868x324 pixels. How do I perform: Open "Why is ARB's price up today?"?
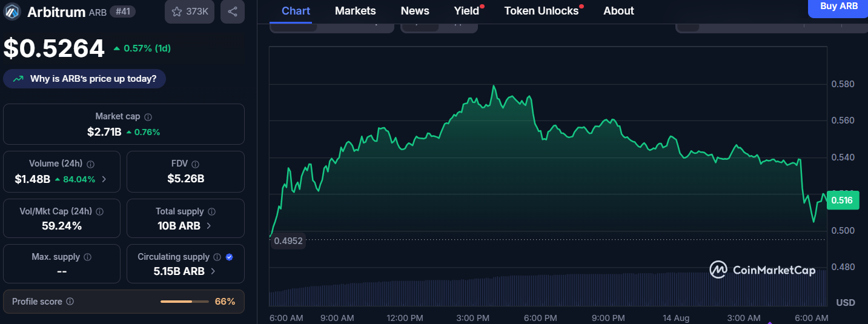click(x=84, y=79)
